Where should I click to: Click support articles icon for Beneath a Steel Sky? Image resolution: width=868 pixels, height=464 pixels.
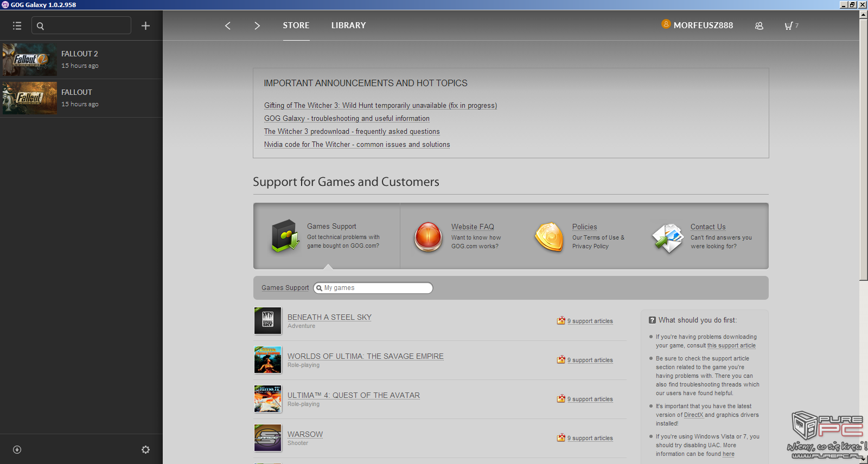point(561,320)
